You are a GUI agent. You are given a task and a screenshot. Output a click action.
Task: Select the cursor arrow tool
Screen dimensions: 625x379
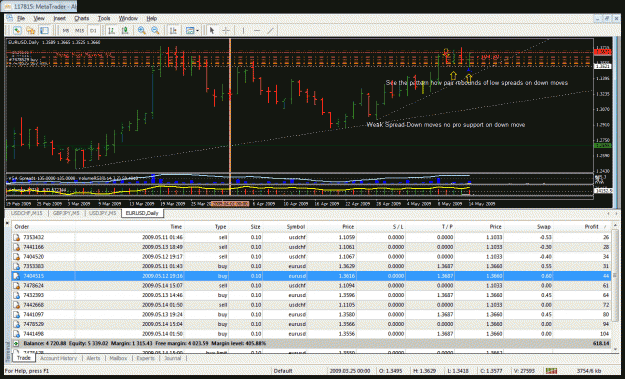coord(212,30)
